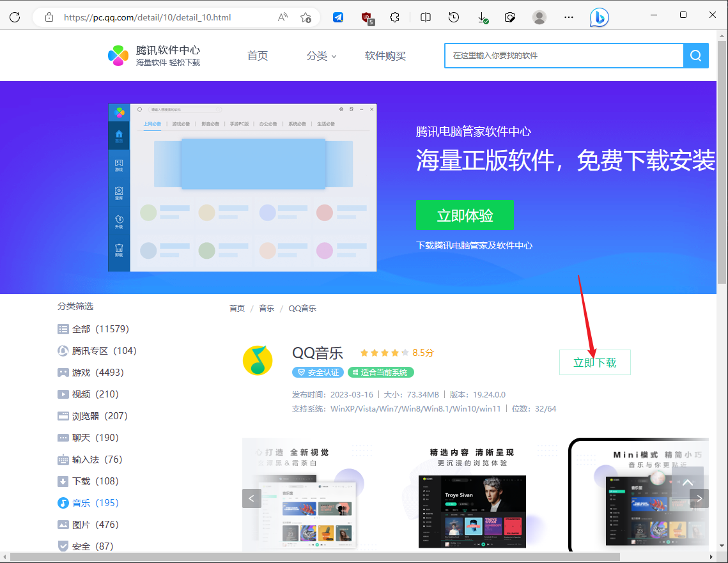Click the software center banner preview image
Image resolution: width=728 pixels, height=563 pixels.
coord(242,187)
